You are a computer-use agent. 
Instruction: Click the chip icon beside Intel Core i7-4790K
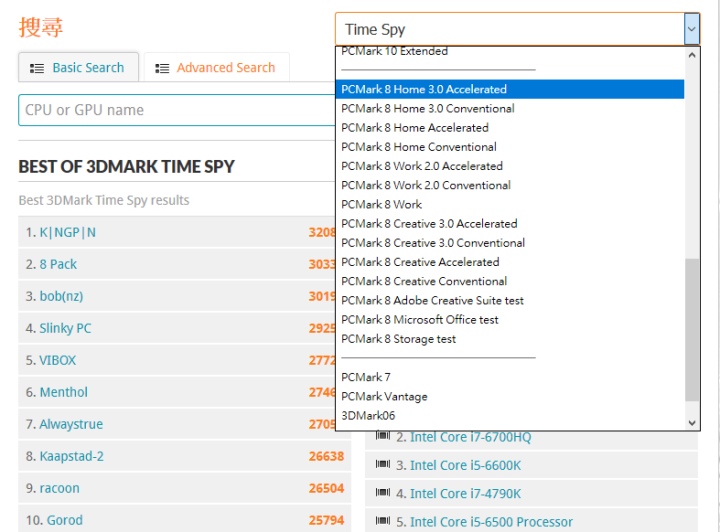(382, 493)
